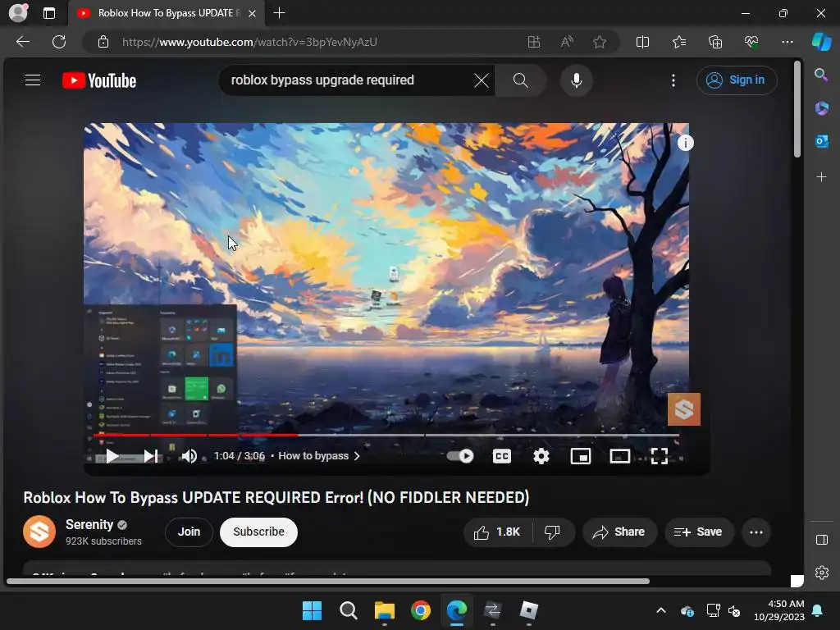The width and height of the screenshot is (840, 630).
Task: Toggle closed captions with the CC button
Action: (501, 456)
